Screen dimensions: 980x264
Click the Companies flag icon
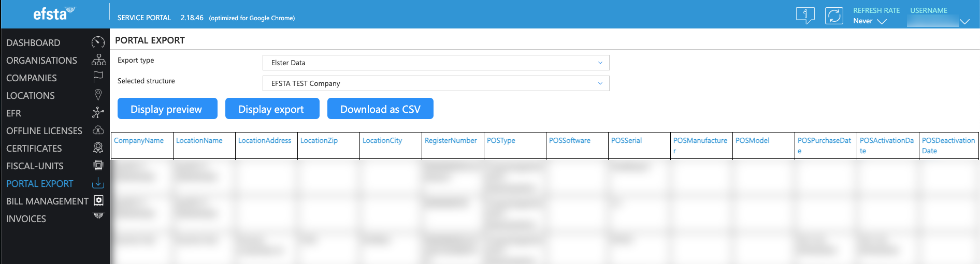pos(98,77)
